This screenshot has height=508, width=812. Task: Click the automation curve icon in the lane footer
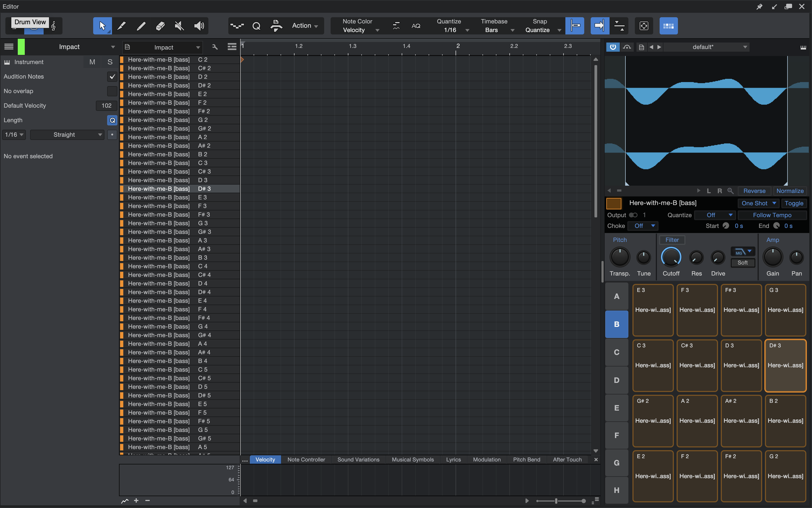tap(125, 501)
